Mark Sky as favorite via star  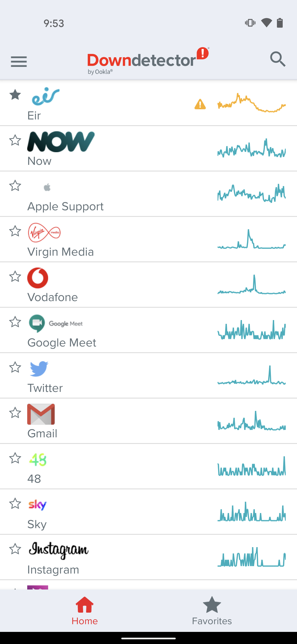coord(15,504)
